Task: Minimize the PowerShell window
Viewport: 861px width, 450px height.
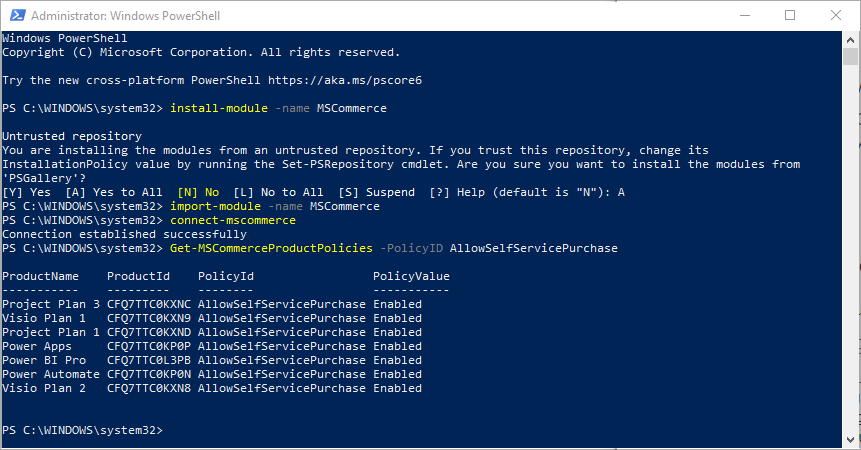Action: [745, 15]
